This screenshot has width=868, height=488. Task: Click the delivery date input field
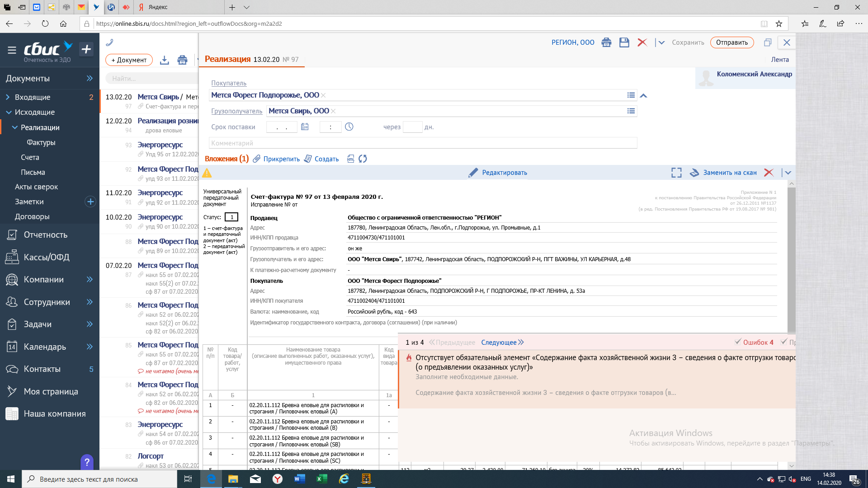coord(282,127)
